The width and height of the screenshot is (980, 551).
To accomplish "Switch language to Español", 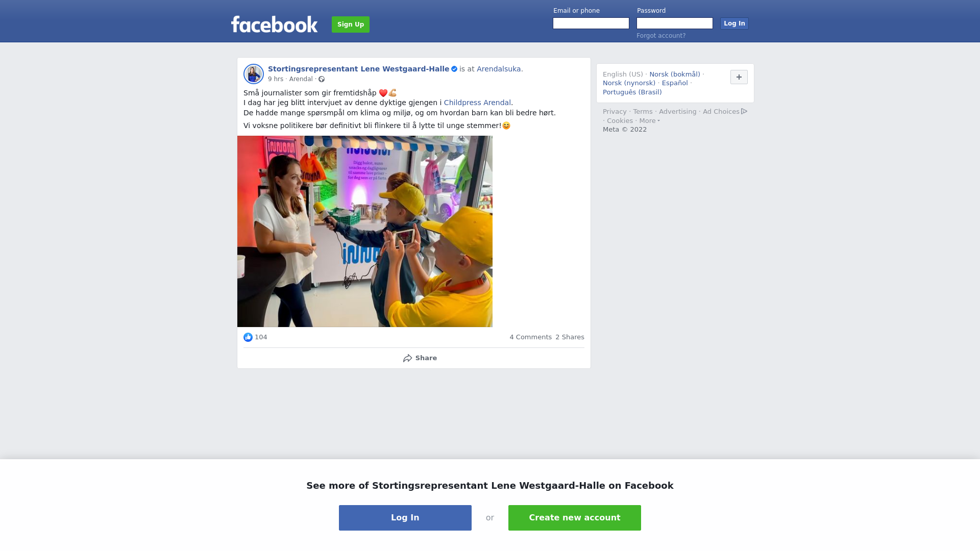I will (675, 83).
